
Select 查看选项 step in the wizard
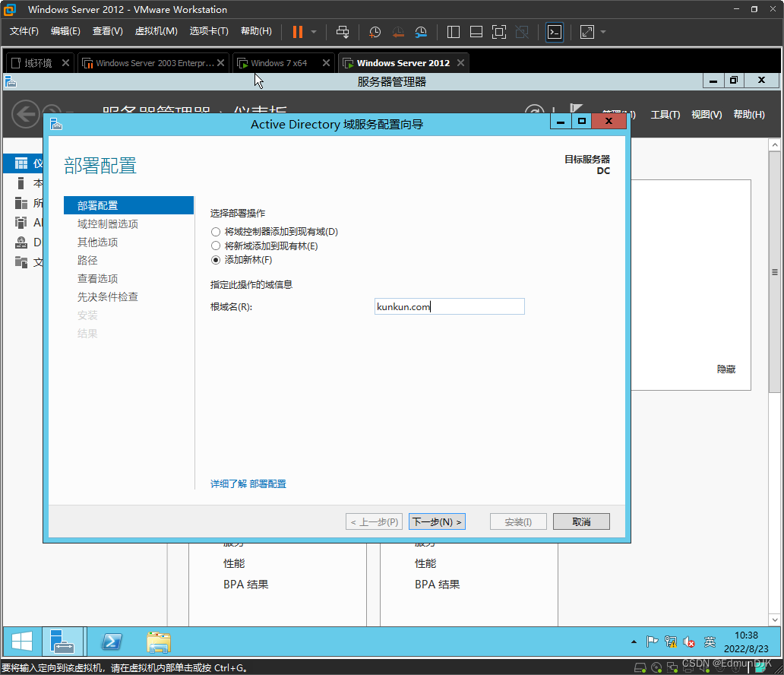[97, 279]
